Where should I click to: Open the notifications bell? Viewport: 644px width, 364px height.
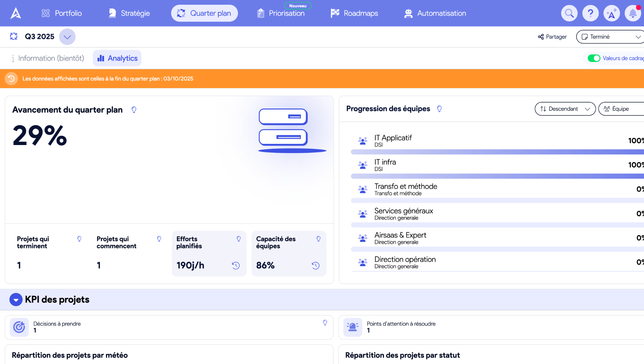(633, 13)
